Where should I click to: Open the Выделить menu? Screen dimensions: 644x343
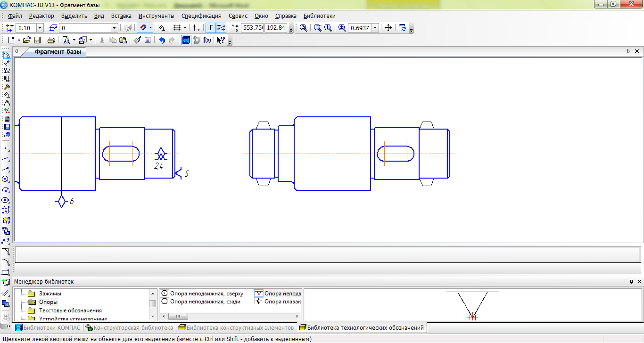pyautogui.click(x=74, y=16)
